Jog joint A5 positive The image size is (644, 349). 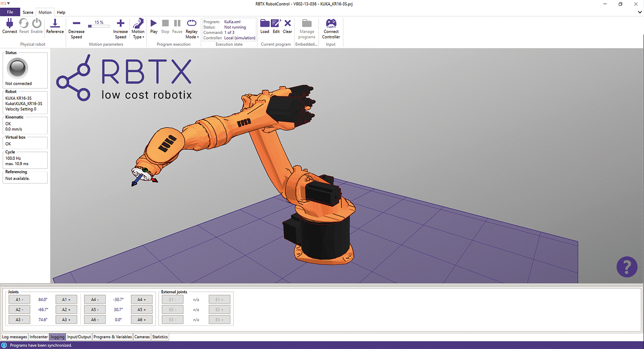pyautogui.click(x=142, y=309)
